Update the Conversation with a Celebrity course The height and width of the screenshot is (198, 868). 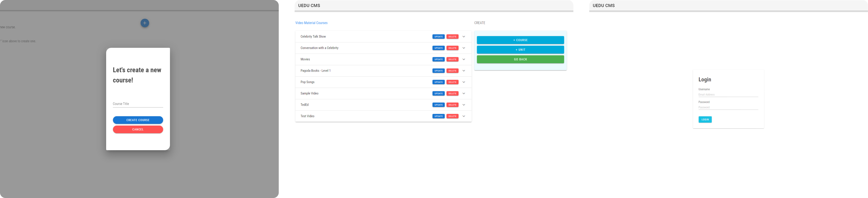pos(438,48)
